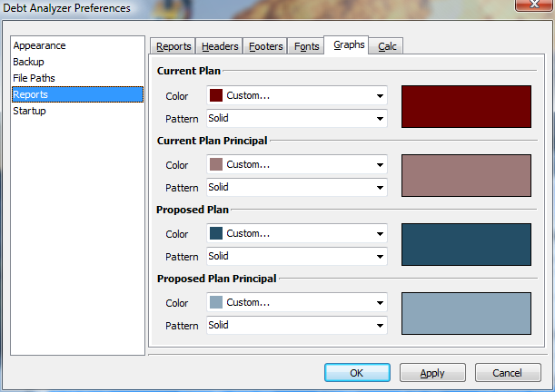Viewport: 555px width, 392px height.
Task: Open the Calc tab
Action: coord(387,47)
